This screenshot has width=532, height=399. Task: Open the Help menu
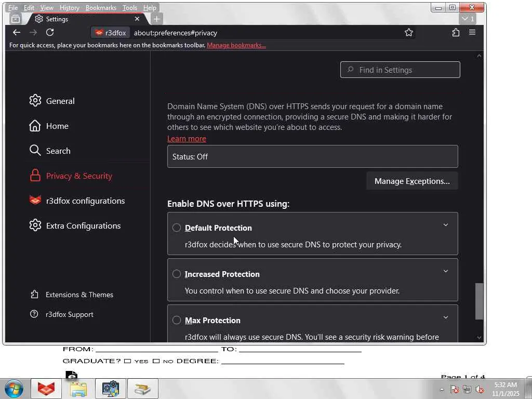[150, 7]
